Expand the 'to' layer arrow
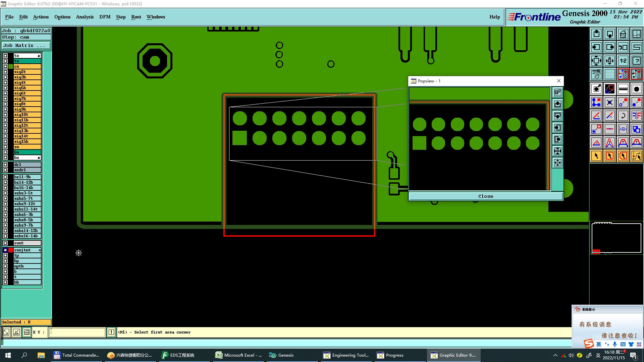Viewport: 644px width, 362px height. click(39, 56)
